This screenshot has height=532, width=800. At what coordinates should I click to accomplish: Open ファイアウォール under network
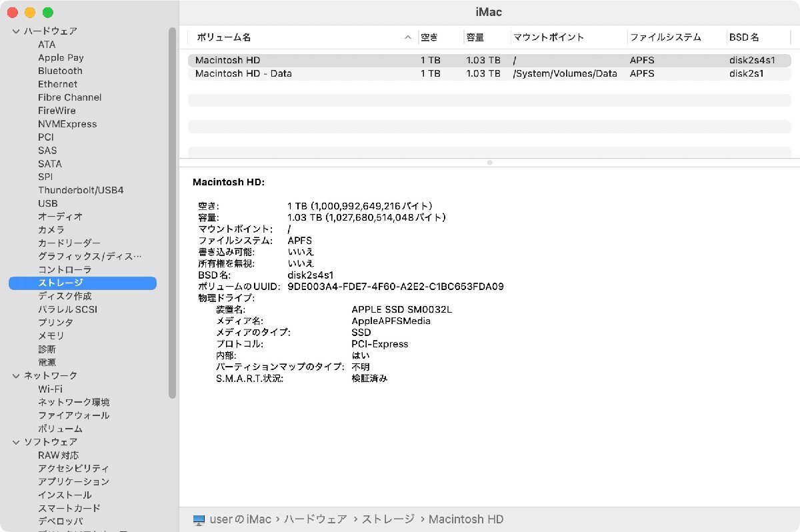(x=73, y=415)
